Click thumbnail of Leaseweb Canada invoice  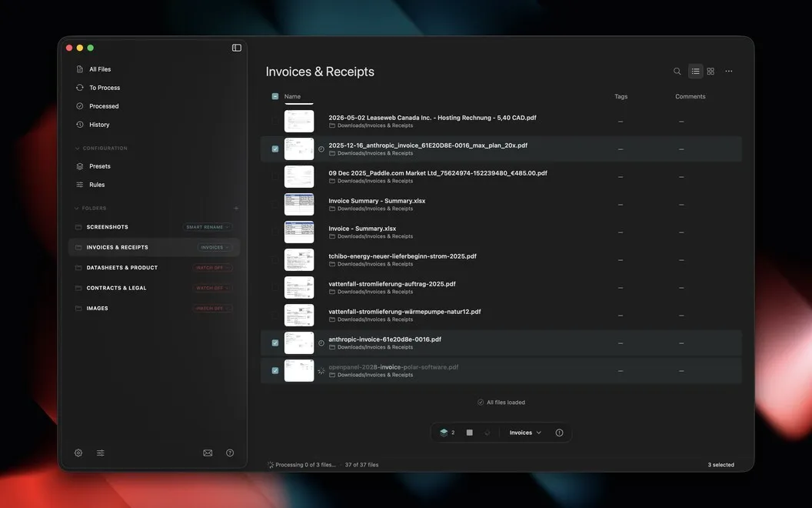[x=299, y=122]
